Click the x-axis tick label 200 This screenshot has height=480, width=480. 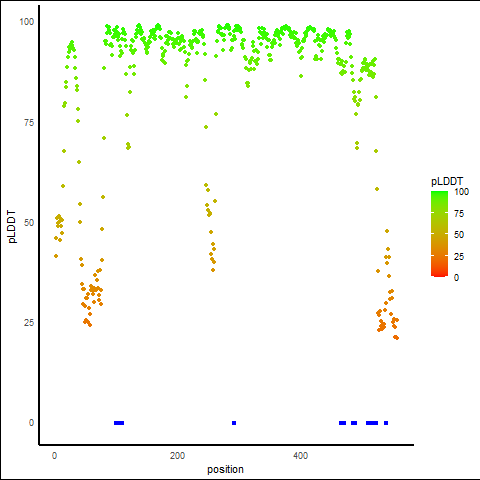177,455
